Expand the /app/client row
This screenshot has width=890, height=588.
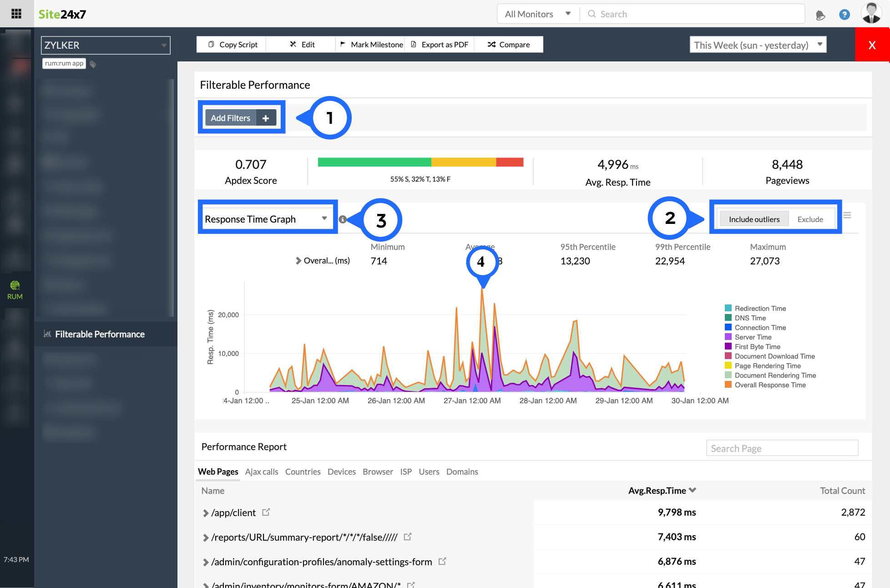tap(206, 513)
